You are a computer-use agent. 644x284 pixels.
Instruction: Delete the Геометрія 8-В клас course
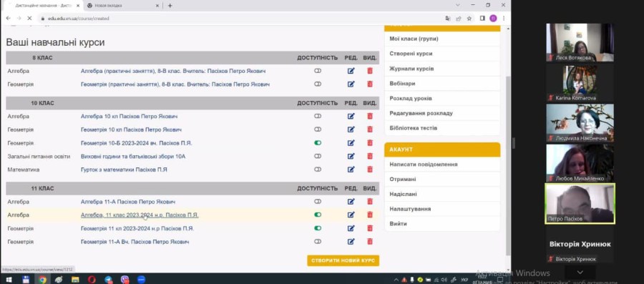click(x=370, y=84)
